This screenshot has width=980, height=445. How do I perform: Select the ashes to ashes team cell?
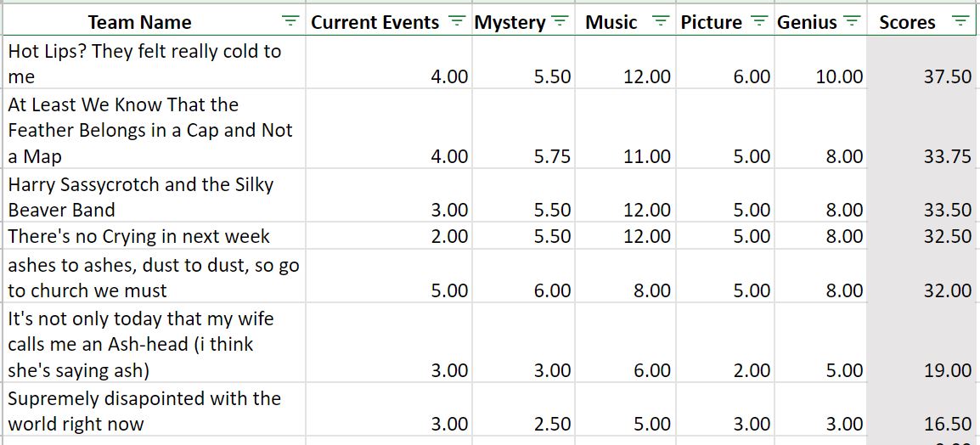(x=155, y=276)
